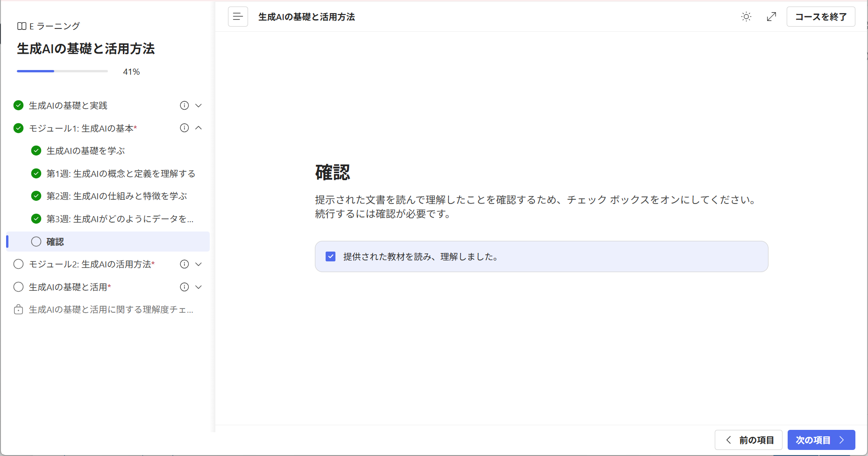The image size is (868, 456).
Task: Toggle the sidebar menu hamburger icon
Action: [238, 17]
